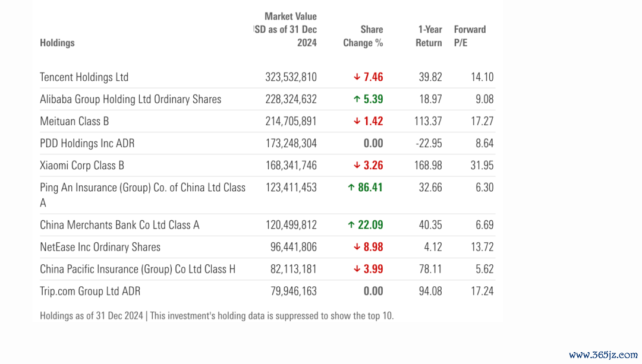Click the red down arrow beside 7.46

point(357,77)
